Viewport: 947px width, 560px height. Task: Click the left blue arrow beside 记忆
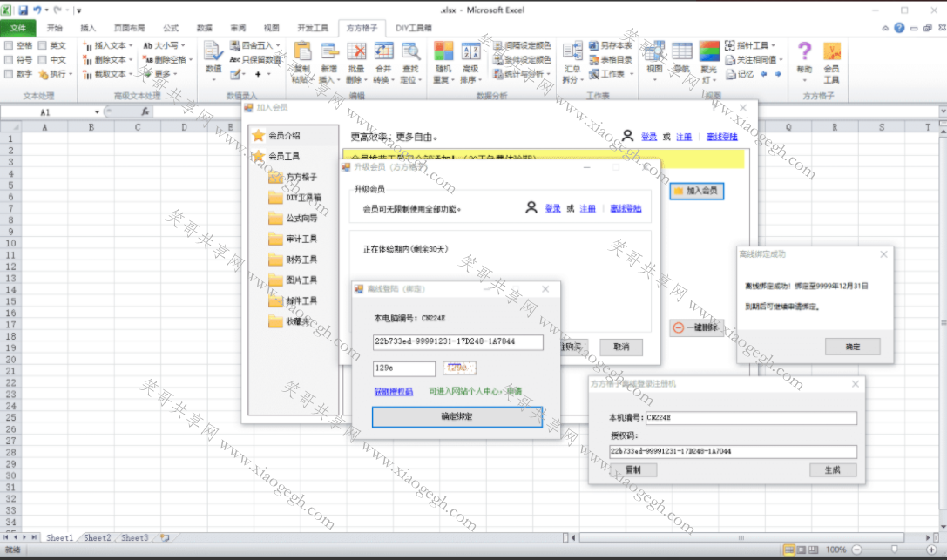pyautogui.click(x=764, y=74)
